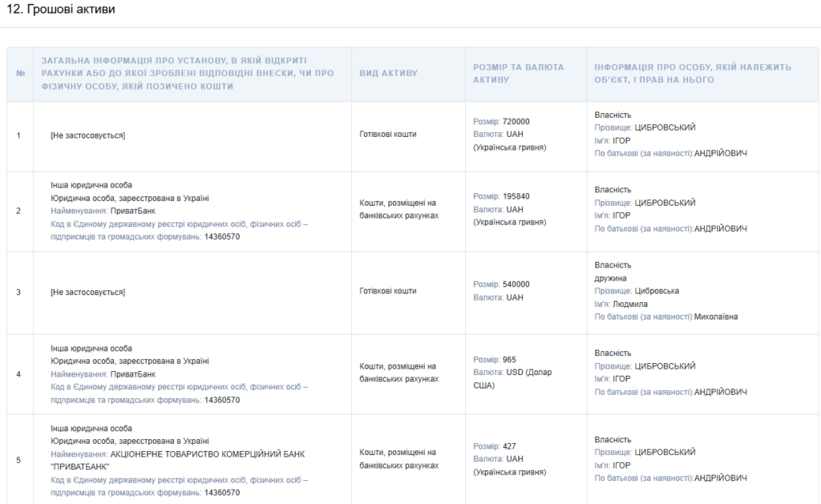Click the "Вид активу" column header

click(x=389, y=74)
